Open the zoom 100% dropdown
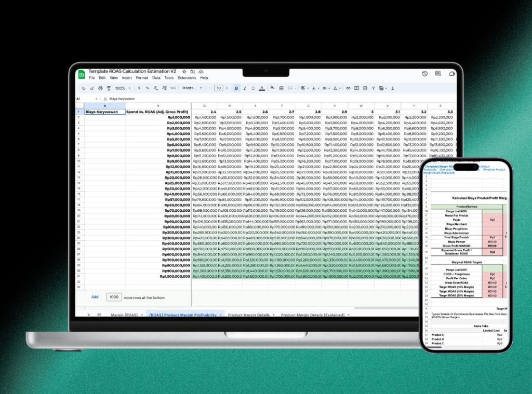The height and width of the screenshot is (394, 532). click(122, 88)
